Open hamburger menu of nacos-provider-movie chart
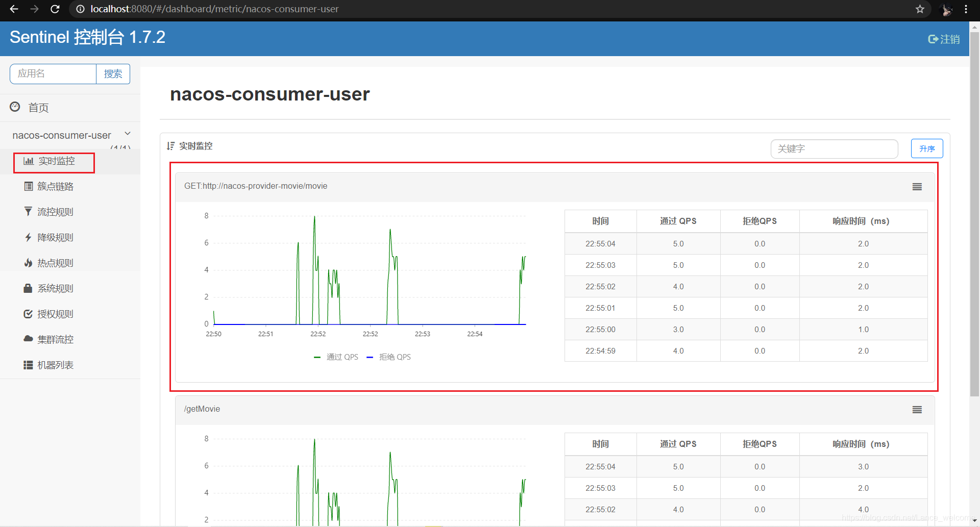This screenshot has height=527, width=980. pos(917,187)
